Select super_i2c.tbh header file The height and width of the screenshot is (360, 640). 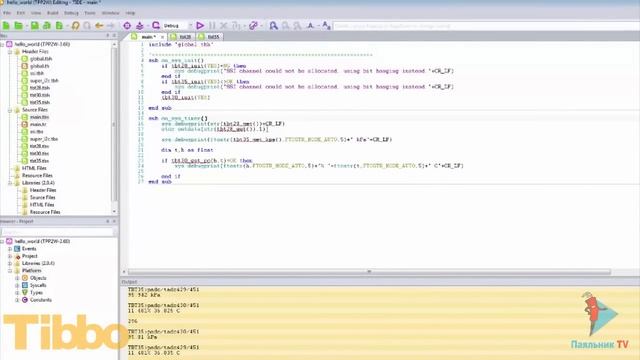tap(44, 81)
